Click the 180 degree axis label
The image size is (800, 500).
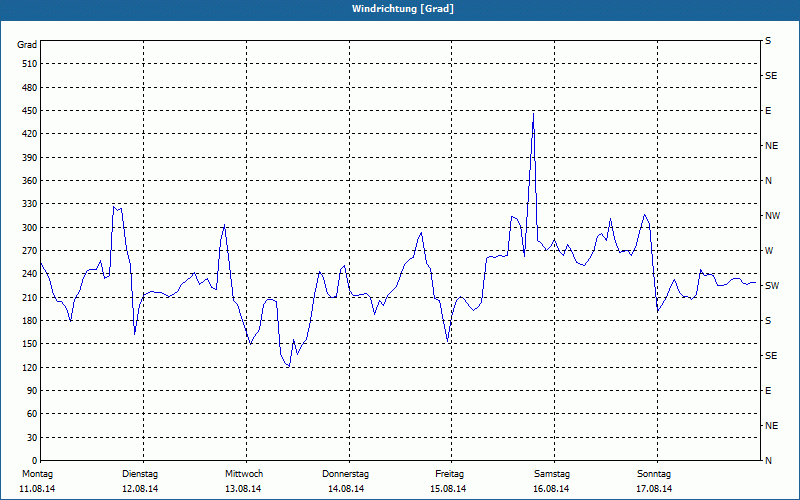tap(30, 321)
